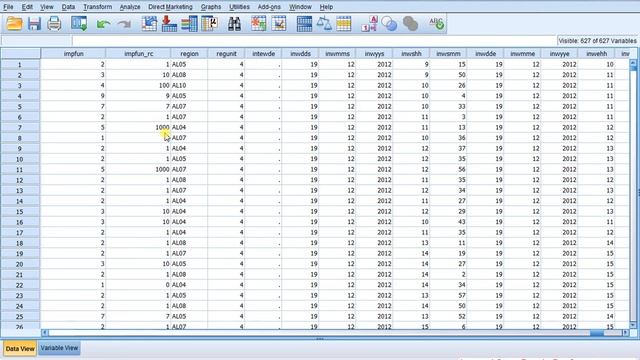Open the Utilities menu

(239, 7)
